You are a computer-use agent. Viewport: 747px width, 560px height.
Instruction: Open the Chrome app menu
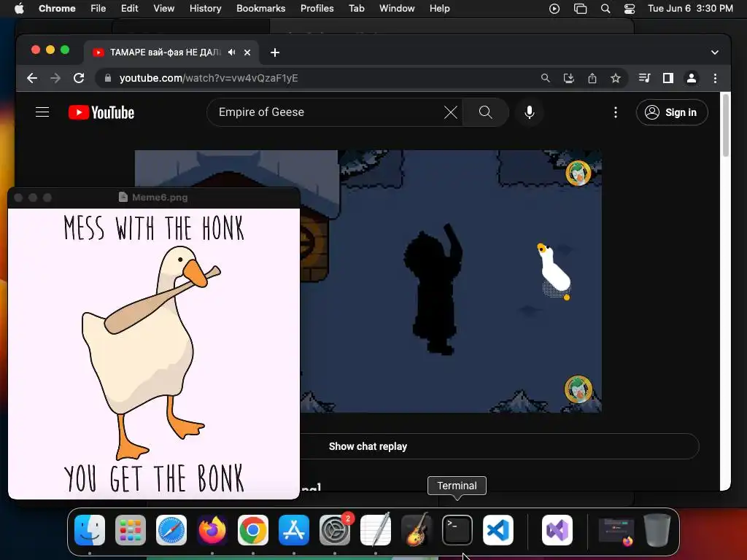[57, 9]
